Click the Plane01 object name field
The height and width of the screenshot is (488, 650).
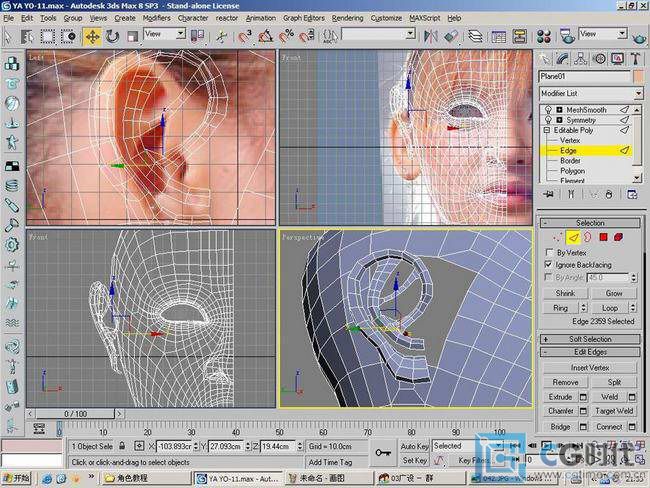[x=584, y=76]
